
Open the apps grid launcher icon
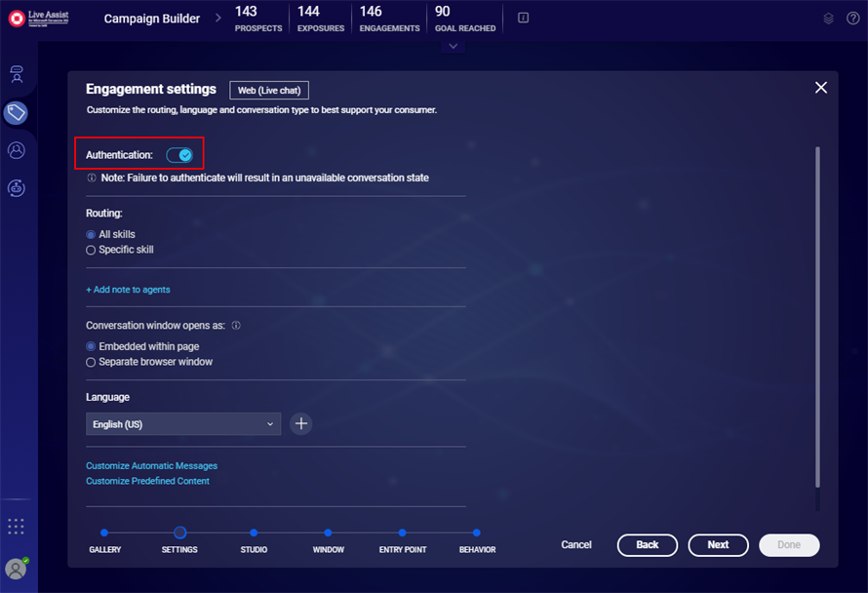(x=16, y=527)
